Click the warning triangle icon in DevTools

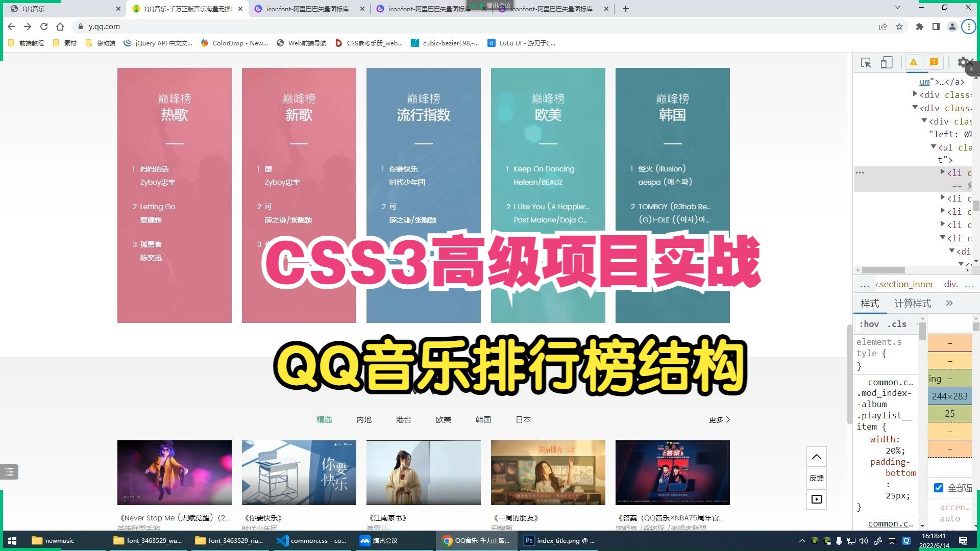click(913, 63)
